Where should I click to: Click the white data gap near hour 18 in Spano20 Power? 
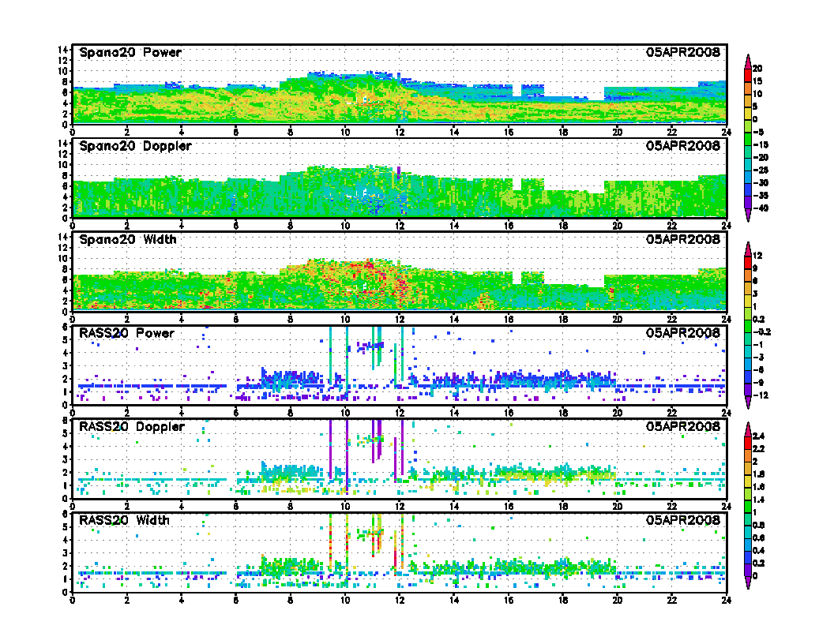(573, 90)
